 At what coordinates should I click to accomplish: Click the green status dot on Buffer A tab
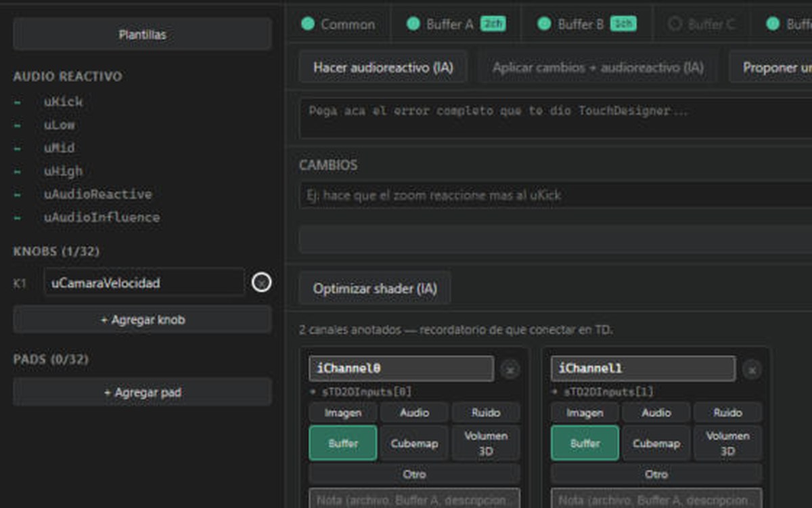point(413,24)
